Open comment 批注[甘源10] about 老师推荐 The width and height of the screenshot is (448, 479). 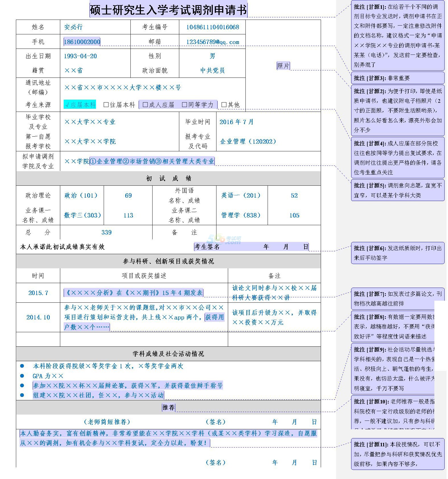point(393,412)
